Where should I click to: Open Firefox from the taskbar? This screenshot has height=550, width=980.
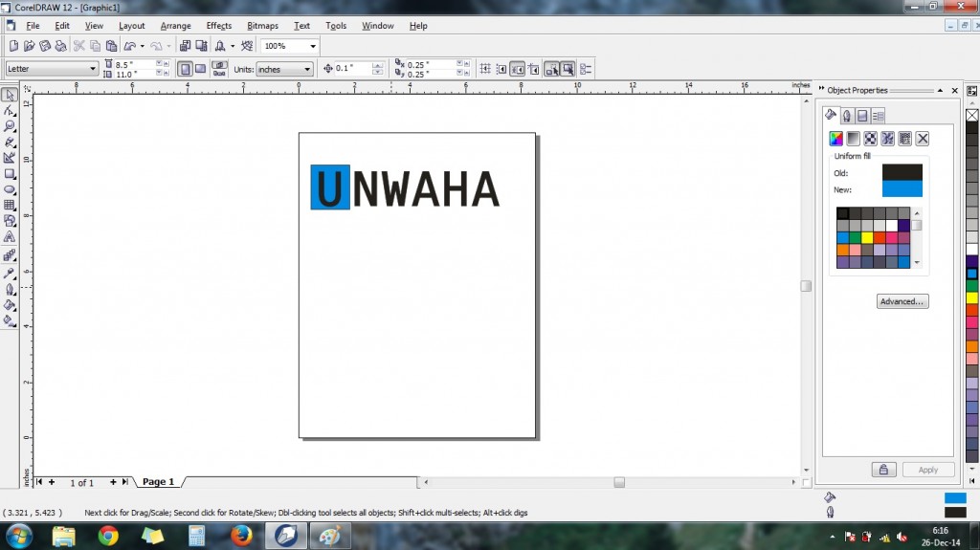(241, 536)
